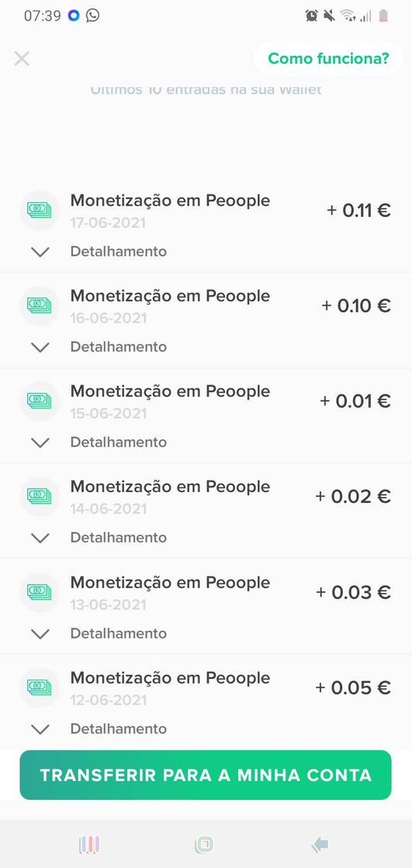The width and height of the screenshot is (412, 868).
Task: Tap the money icon of the 13-06-2021 entry
Action: tap(40, 592)
